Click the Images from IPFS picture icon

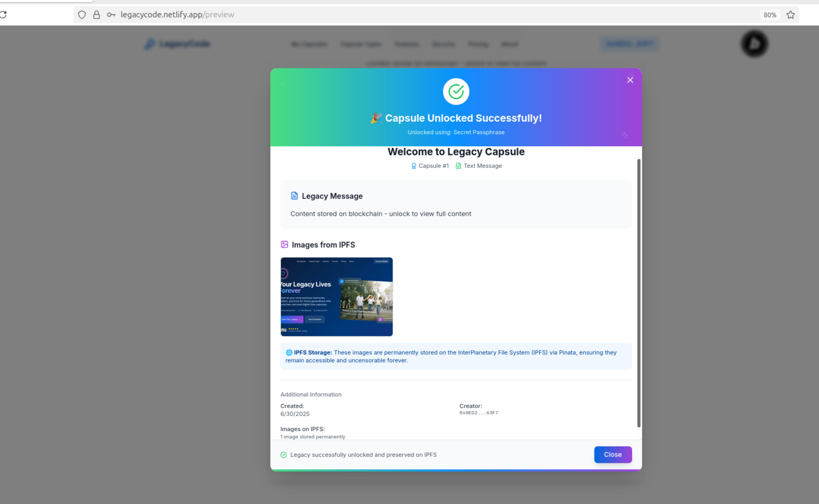tap(284, 244)
